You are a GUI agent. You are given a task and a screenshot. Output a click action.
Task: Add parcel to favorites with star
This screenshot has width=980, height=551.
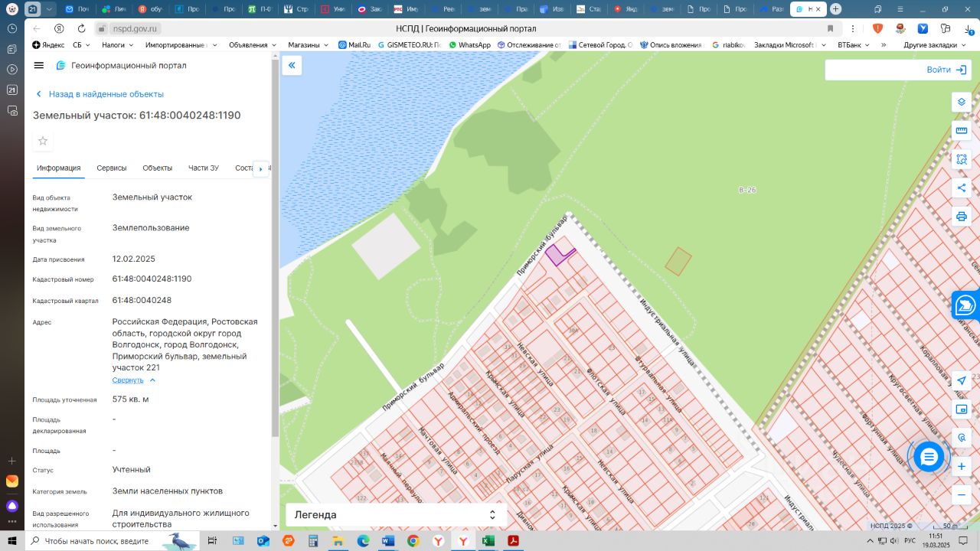coord(43,141)
